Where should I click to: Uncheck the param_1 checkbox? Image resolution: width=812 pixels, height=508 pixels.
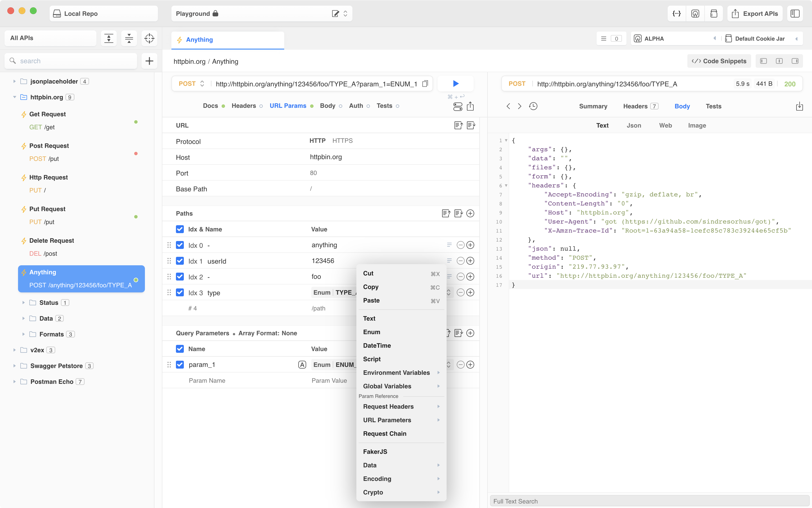[x=180, y=365]
